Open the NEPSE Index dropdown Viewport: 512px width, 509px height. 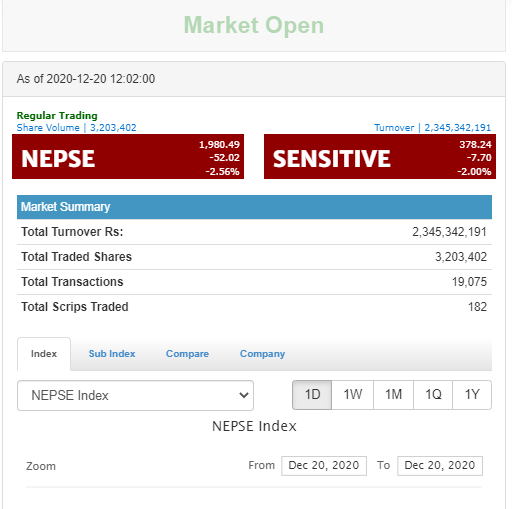135,395
